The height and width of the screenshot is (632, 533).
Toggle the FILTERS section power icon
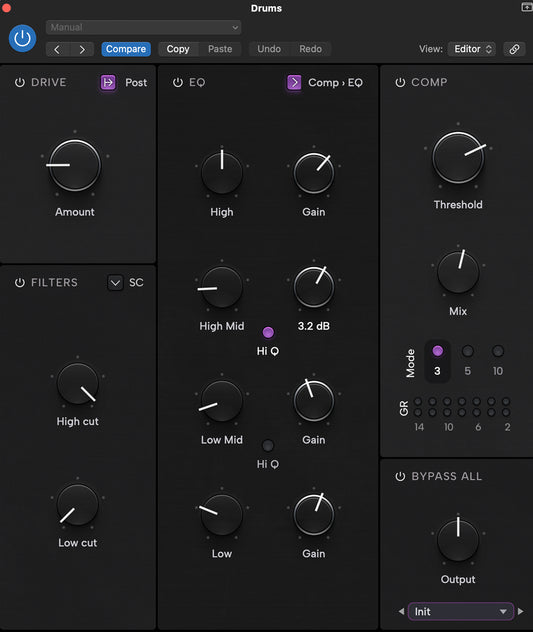tap(20, 283)
